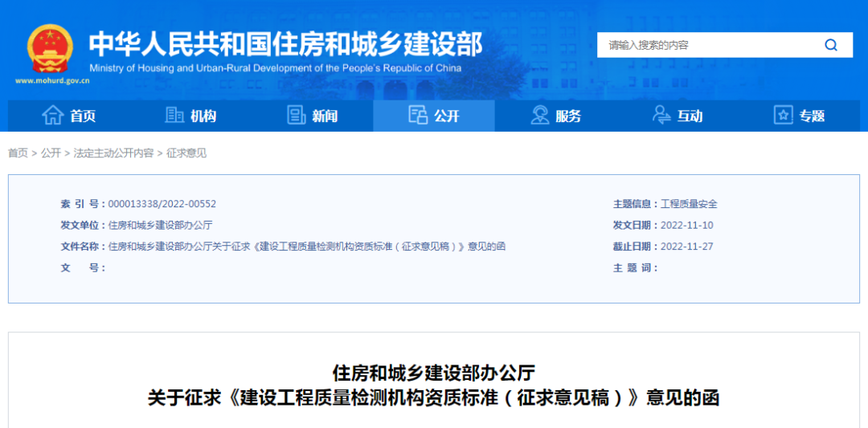The width and height of the screenshot is (868, 428).
Task: Click the 文号 label
Action: point(83,267)
